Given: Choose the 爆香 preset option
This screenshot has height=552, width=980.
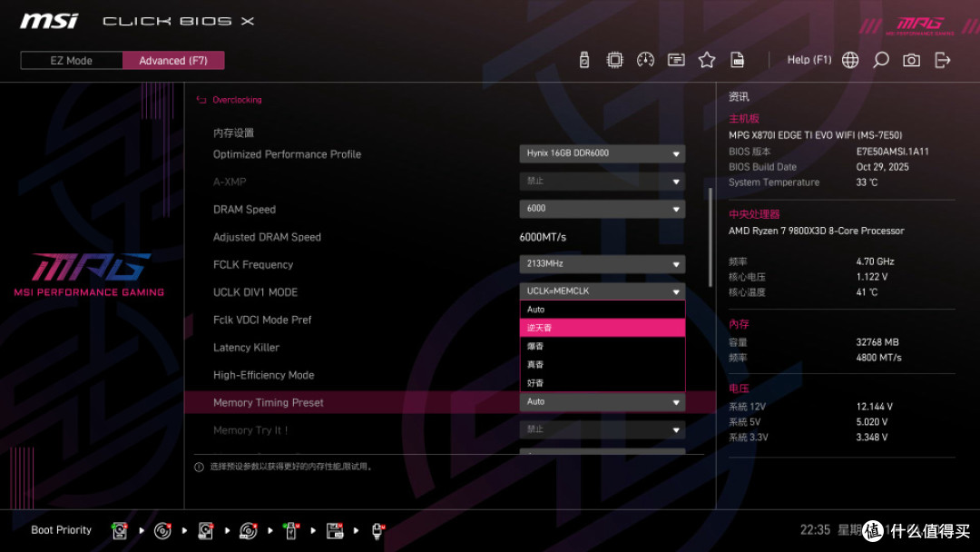Looking at the screenshot, I should pos(602,346).
